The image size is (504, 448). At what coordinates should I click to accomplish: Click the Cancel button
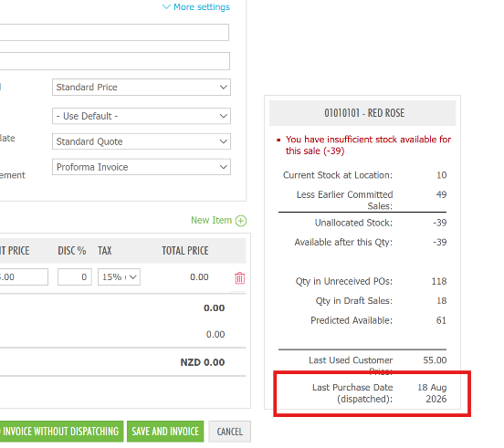tap(229, 432)
